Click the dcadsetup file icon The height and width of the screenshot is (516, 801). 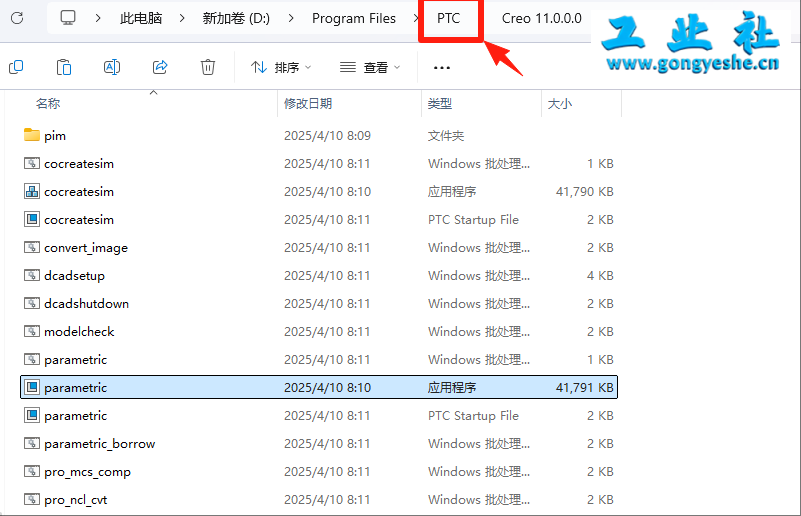[32, 275]
